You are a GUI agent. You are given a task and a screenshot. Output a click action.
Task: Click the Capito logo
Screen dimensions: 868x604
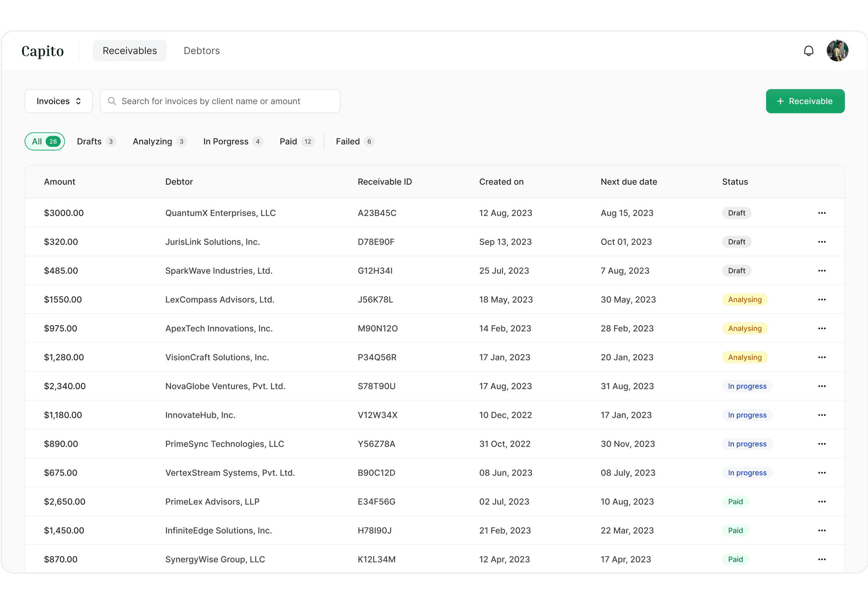pos(42,51)
